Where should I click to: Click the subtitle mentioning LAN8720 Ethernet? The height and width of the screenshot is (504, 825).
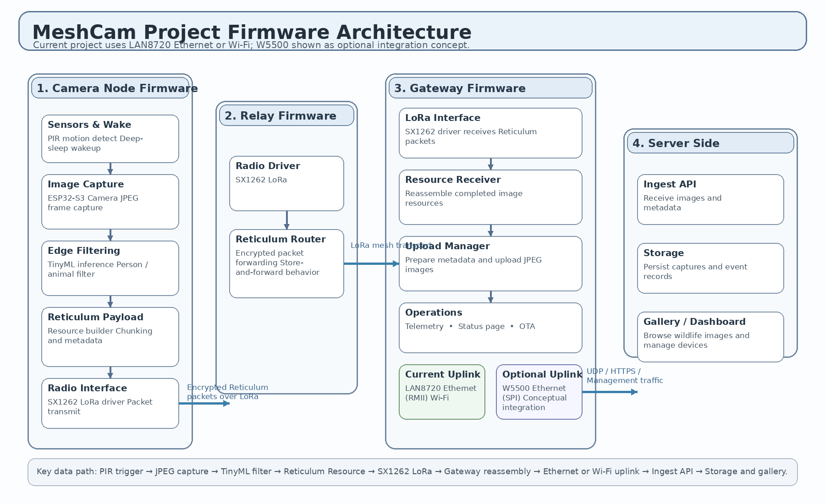click(251, 45)
